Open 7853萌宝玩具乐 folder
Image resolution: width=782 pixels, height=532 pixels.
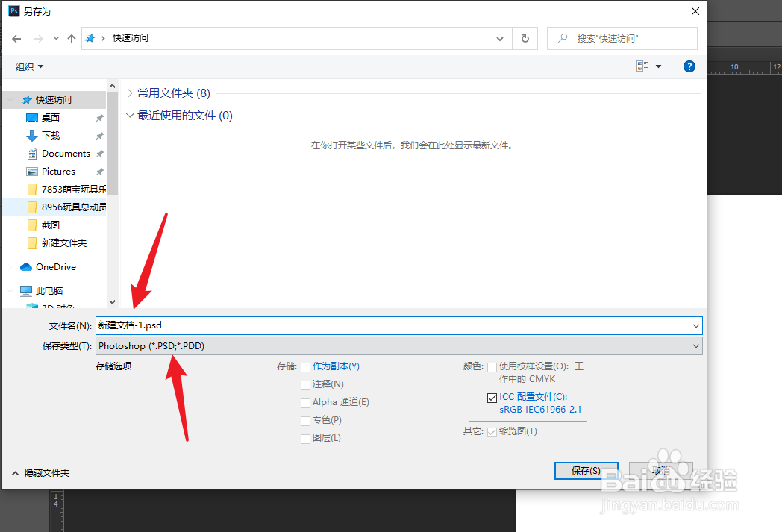(x=73, y=190)
